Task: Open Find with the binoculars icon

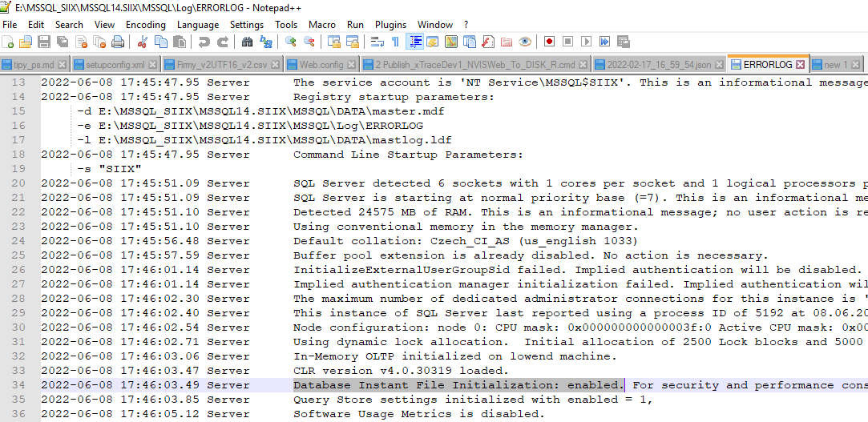Action: [247, 42]
